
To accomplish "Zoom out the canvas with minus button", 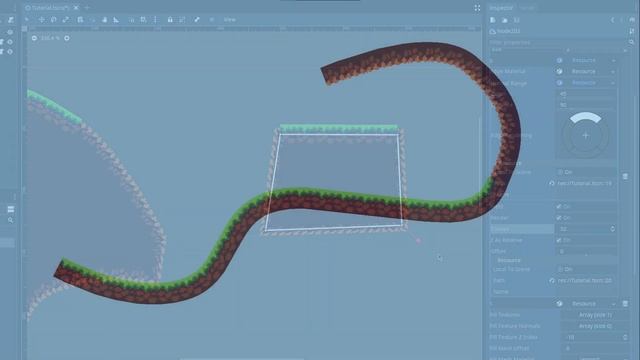I will pos(34,38).
